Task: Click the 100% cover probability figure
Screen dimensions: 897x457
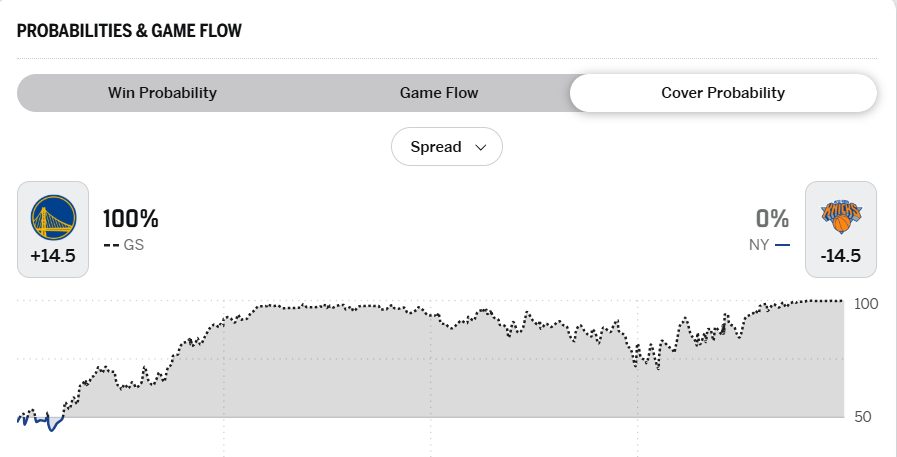Action: 131,219
